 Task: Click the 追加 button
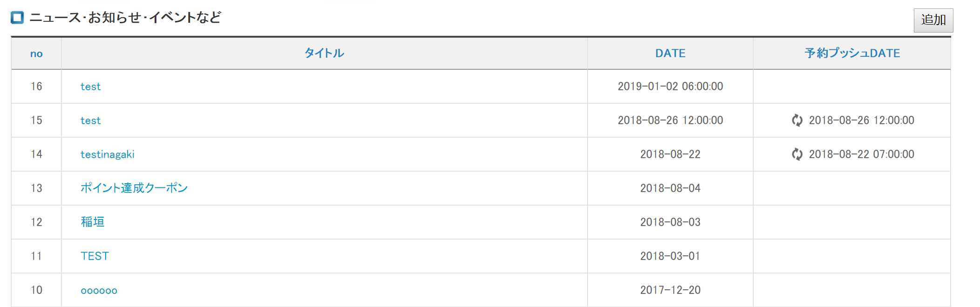[x=933, y=20]
